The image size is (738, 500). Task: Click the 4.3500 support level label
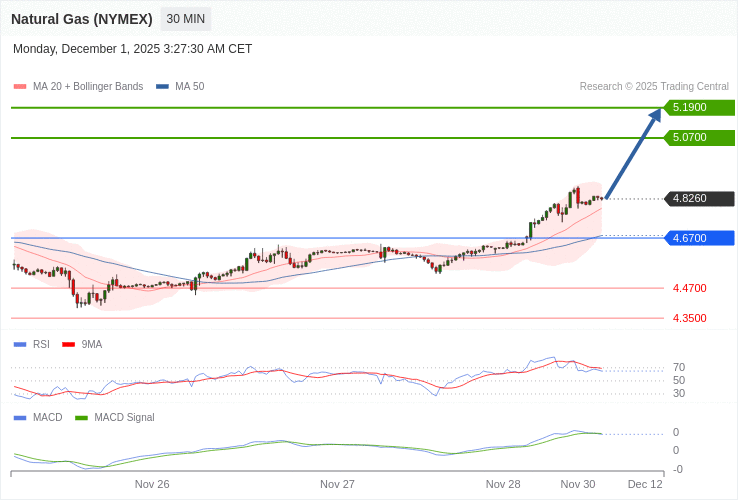pyautogui.click(x=689, y=318)
